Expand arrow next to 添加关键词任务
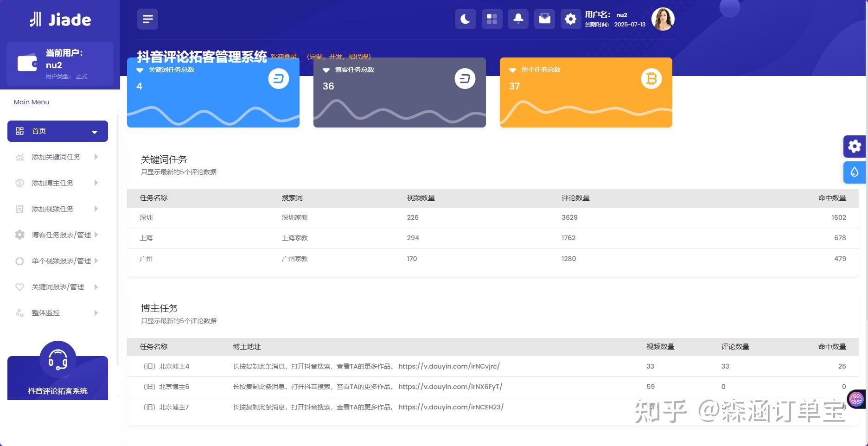 [x=96, y=157]
